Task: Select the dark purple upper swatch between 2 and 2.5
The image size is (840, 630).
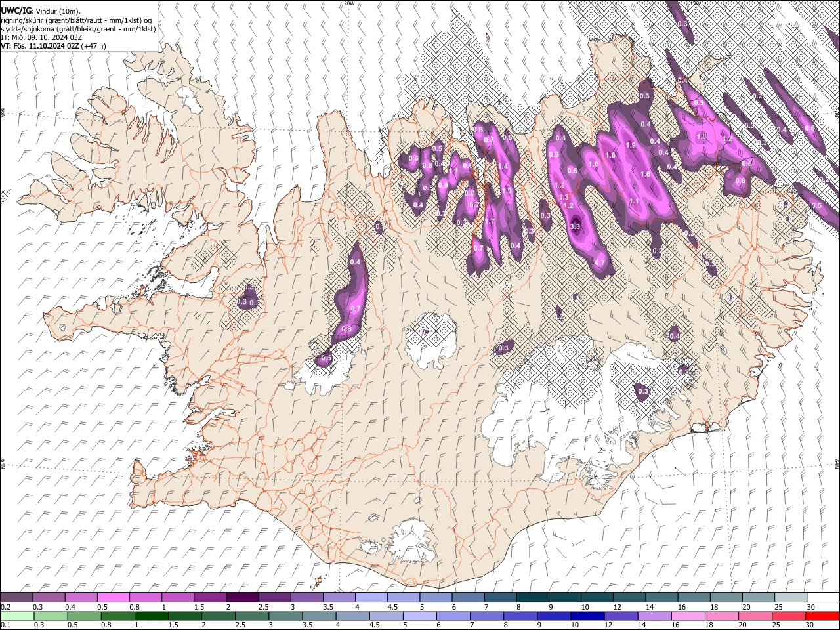Action: click(242, 597)
